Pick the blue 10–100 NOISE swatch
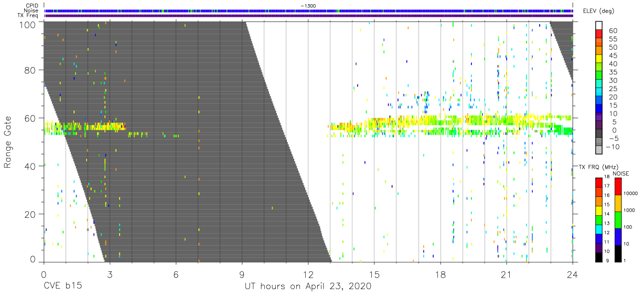 [619, 237]
